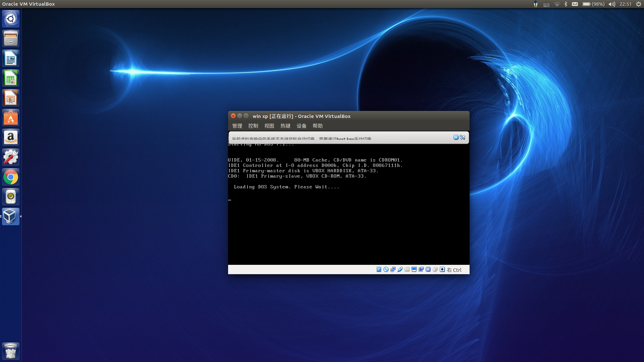Dismiss the mouse capture notification

pos(456,137)
